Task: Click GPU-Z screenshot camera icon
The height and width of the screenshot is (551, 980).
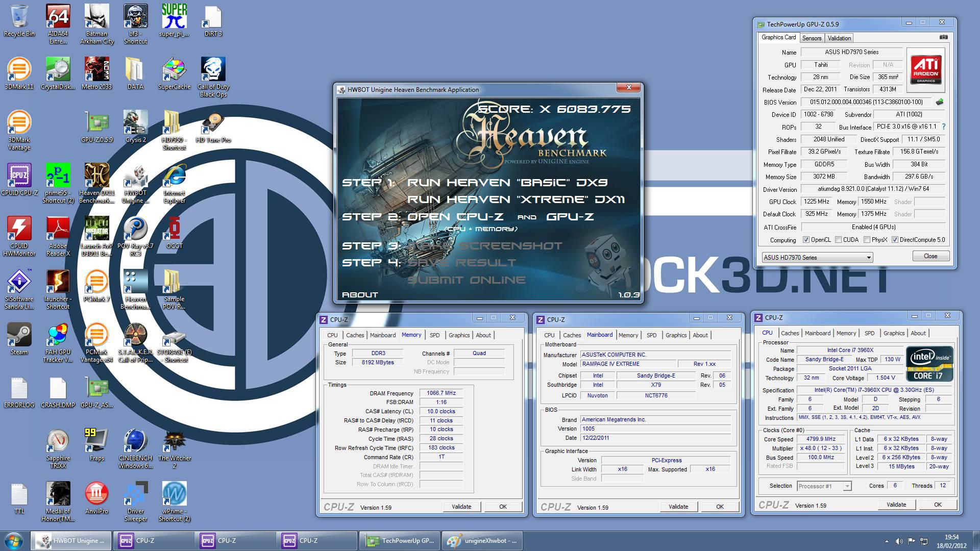Action: pos(944,37)
